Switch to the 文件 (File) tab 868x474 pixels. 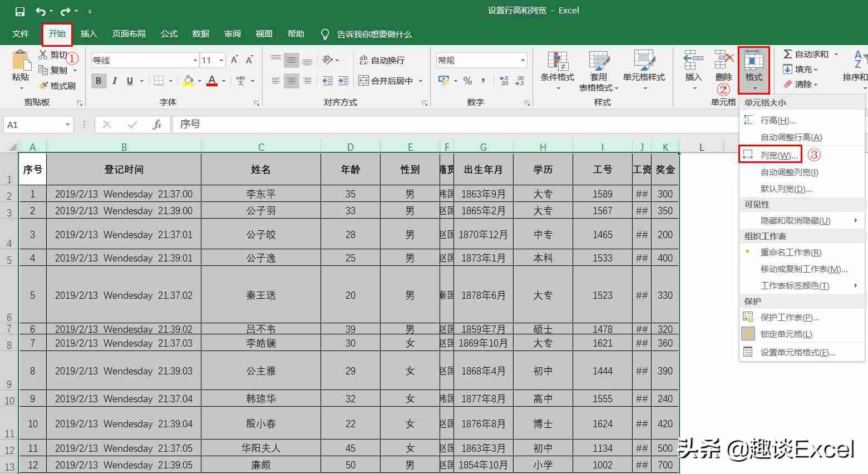[x=21, y=34]
